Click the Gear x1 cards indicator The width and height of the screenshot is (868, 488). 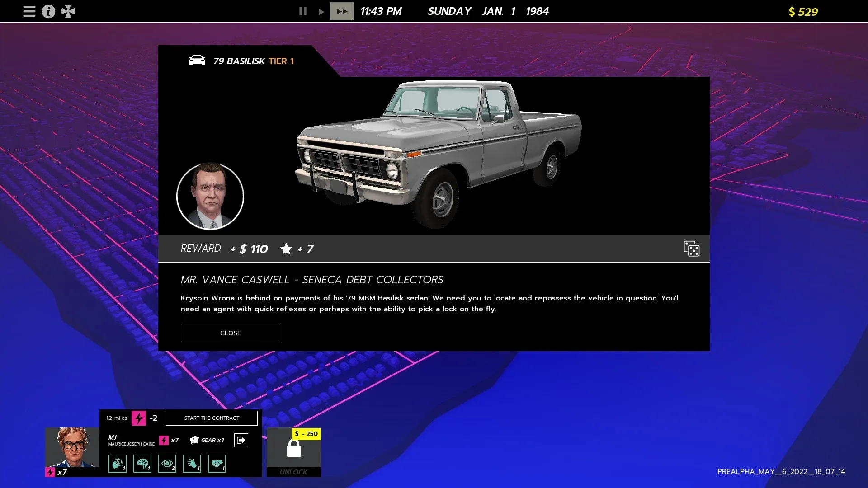click(207, 440)
